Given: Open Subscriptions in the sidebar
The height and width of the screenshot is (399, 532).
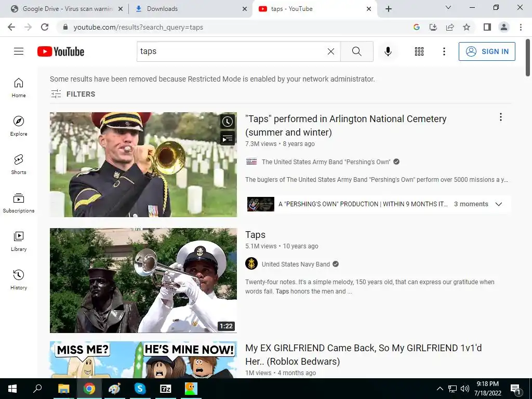Looking at the screenshot, I should coord(19,203).
